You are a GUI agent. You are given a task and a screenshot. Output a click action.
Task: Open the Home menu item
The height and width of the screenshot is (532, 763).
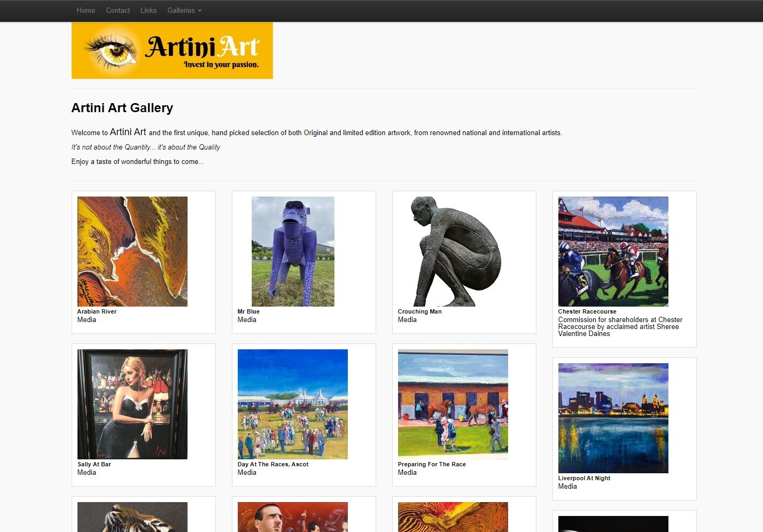[x=85, y=10]
